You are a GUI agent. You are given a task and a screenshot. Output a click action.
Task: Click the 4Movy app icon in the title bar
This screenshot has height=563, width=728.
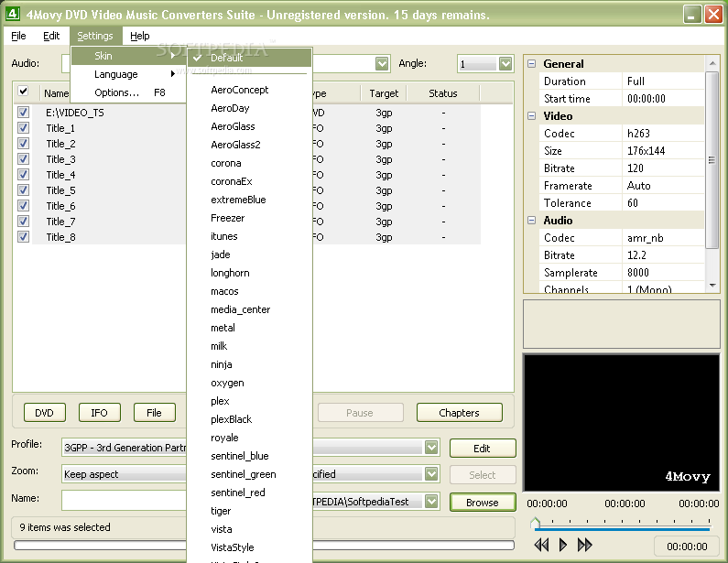12,14
